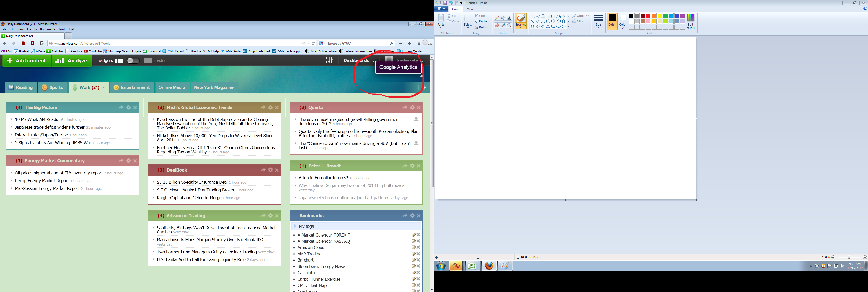868x292 pixels.
Task: Open the Bookmarks menu in Firefox
Action: (47, 30)
